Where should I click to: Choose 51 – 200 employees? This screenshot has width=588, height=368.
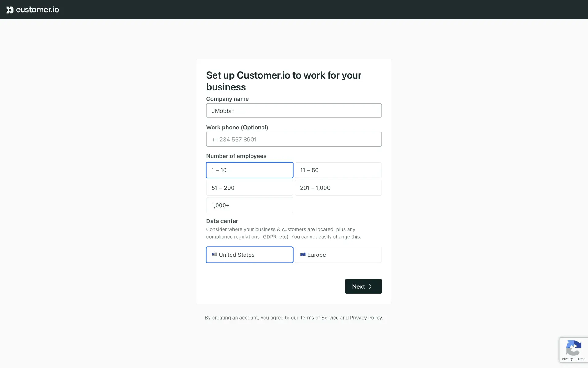click(x=249, y=188)
